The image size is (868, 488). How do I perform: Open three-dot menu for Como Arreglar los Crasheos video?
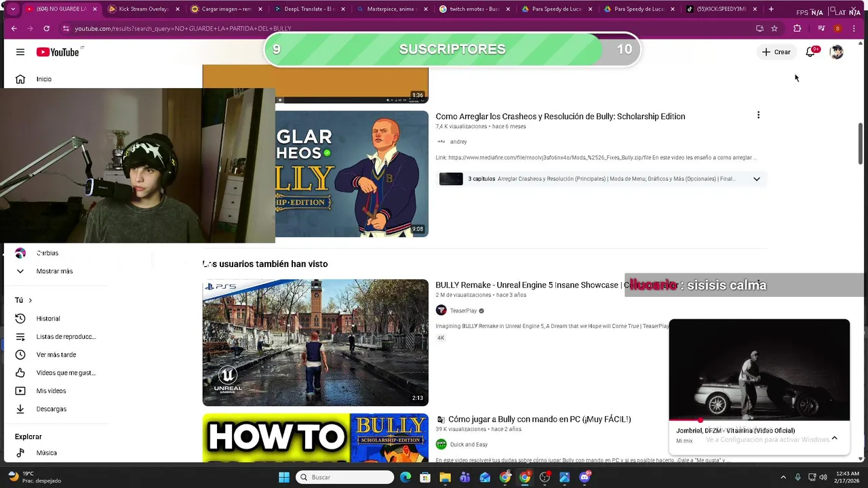[x=758, y=115]
